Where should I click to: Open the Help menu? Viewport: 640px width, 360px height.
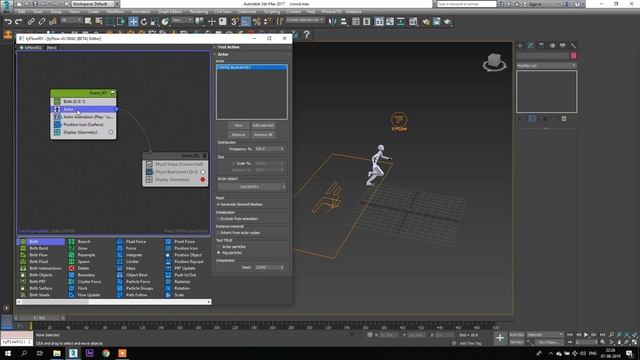point(311,12)
